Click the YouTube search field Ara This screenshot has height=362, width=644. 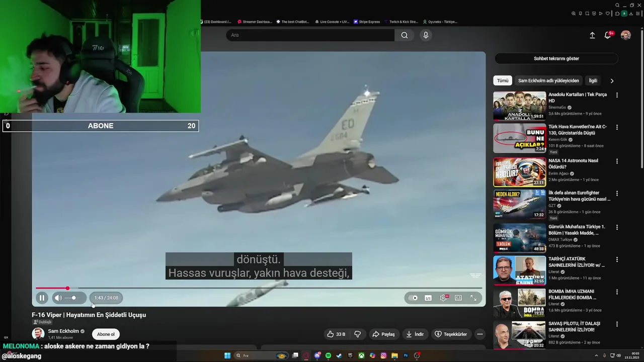310,35
